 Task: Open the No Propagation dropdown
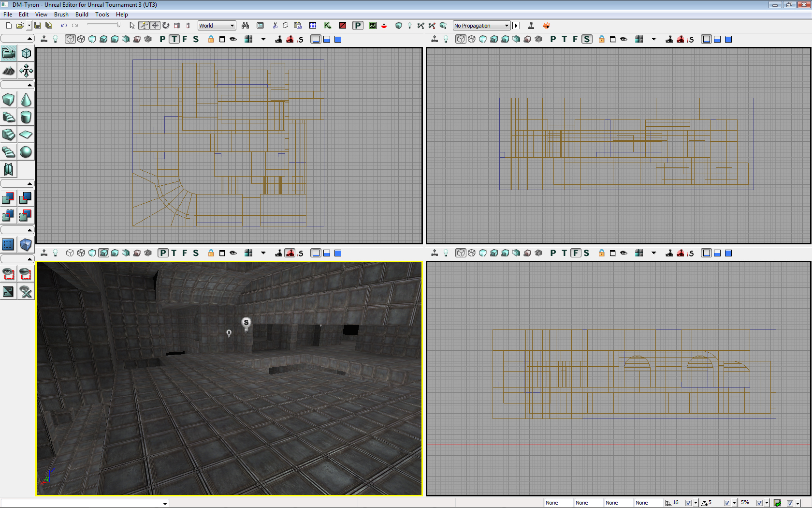tap(481, 26)
